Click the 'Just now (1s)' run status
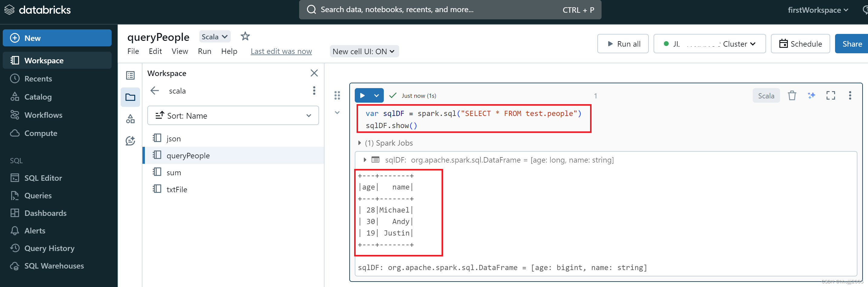This screenshot has width=868, height=287. 419,96
